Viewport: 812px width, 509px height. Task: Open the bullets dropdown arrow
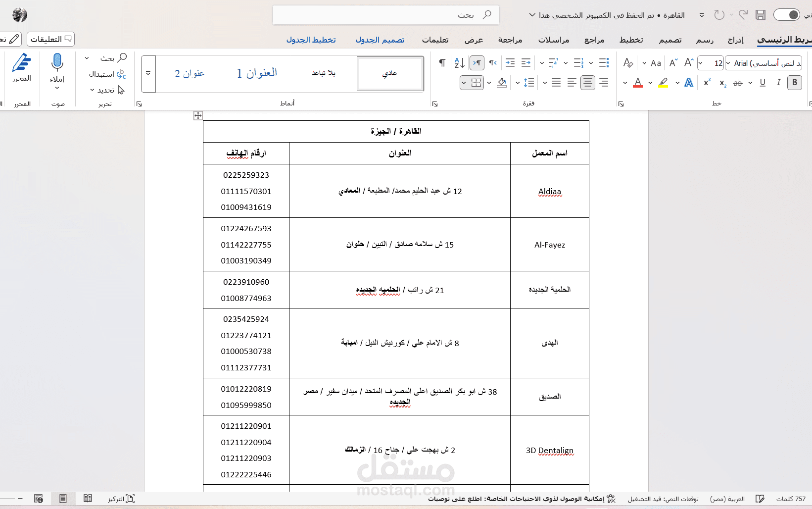[591, 63]
